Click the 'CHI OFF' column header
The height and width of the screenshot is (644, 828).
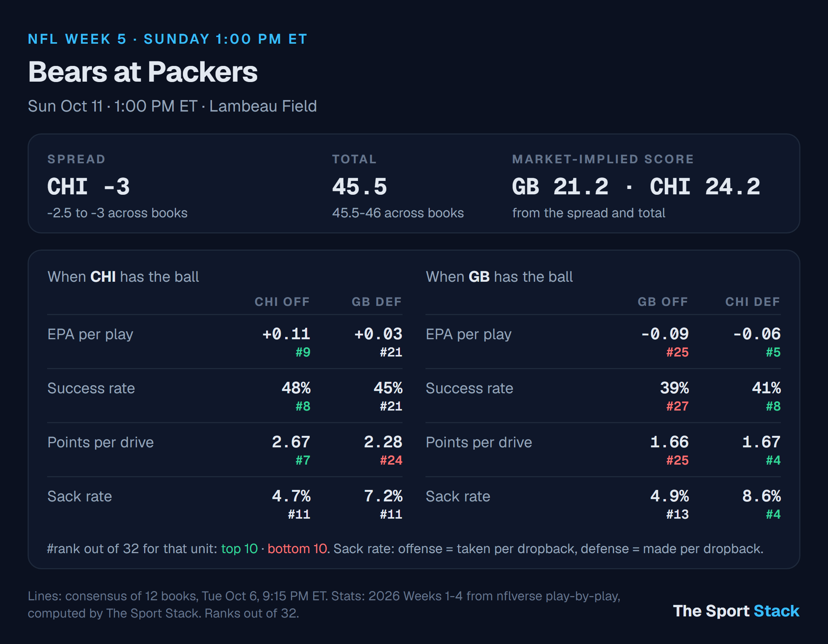pyautogui.click(x=282, y=302)
